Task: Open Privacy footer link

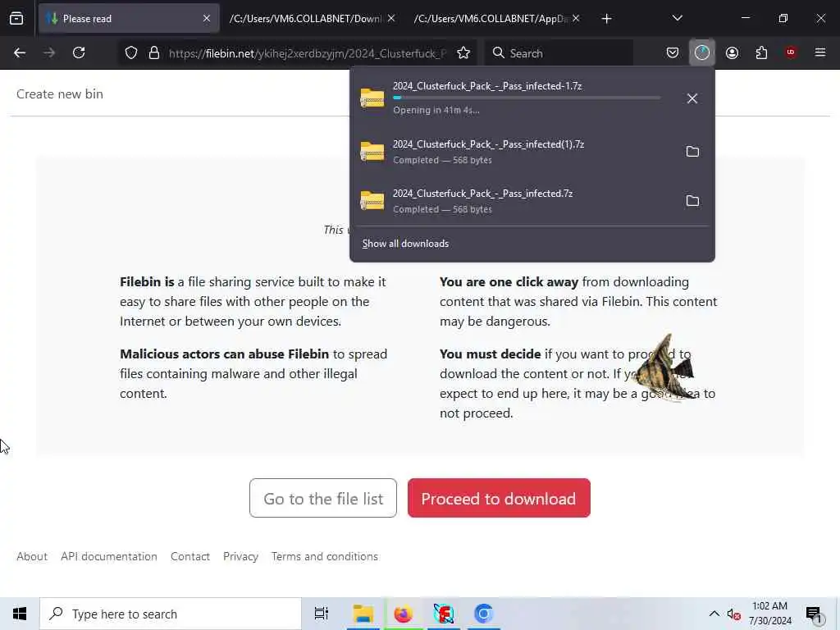Action: pos(240,557)
